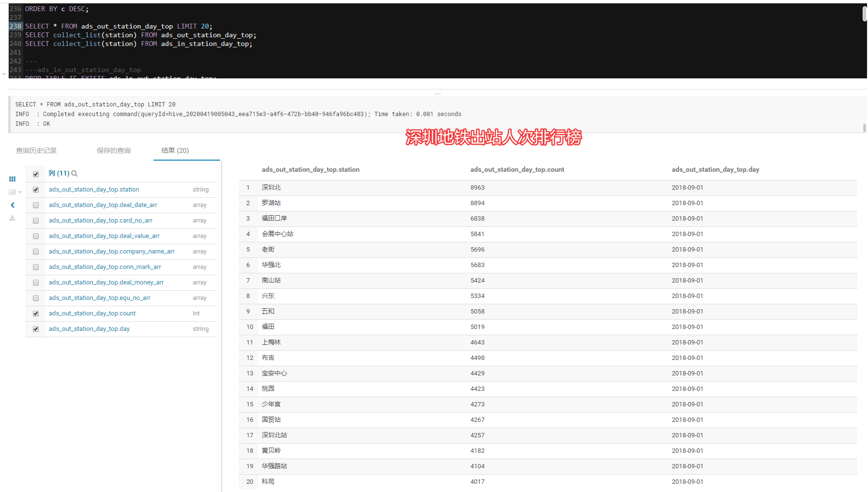Click the editor/results divider handle
The width and height of the screenshot is (868, 492).
click(x=438, y=94)
